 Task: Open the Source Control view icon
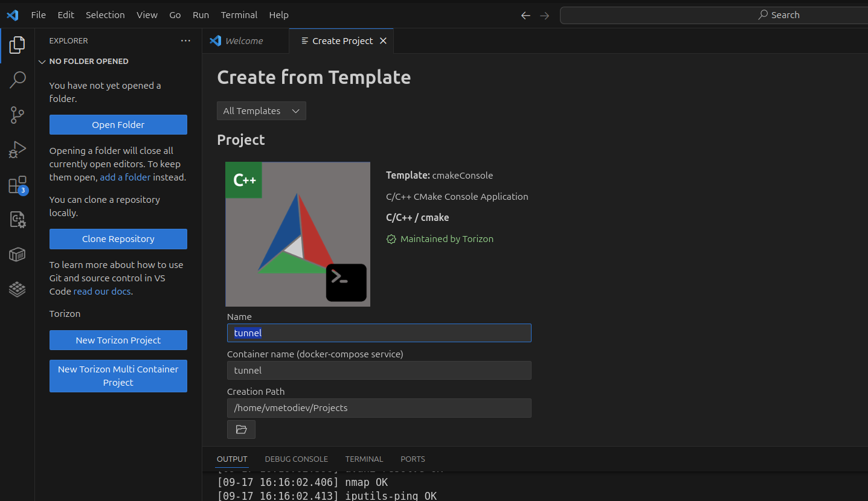(17, 115)
